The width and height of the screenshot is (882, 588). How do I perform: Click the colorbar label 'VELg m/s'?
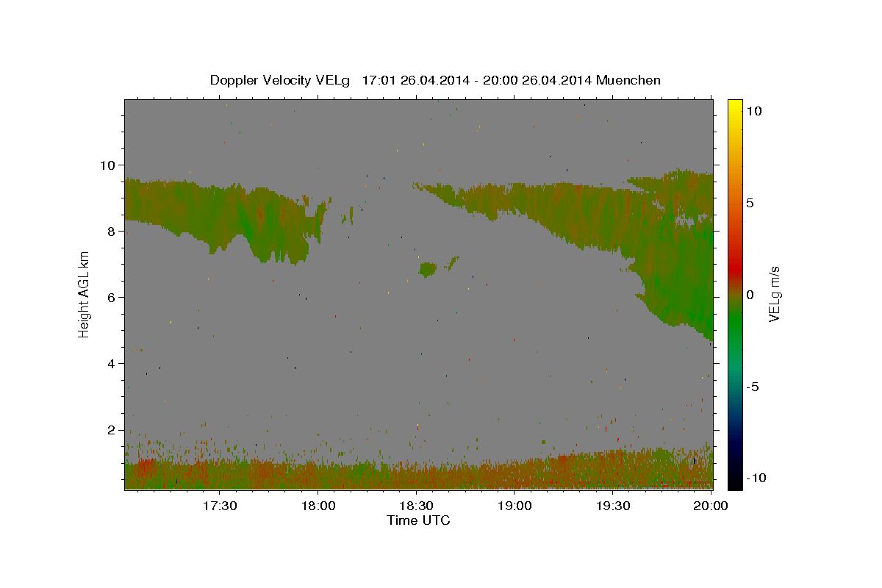point(775,294)
